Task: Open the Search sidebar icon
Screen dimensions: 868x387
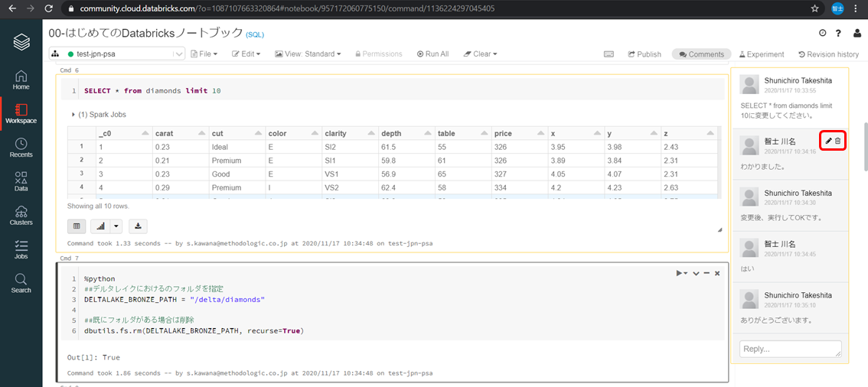Action: click(21, 282)
